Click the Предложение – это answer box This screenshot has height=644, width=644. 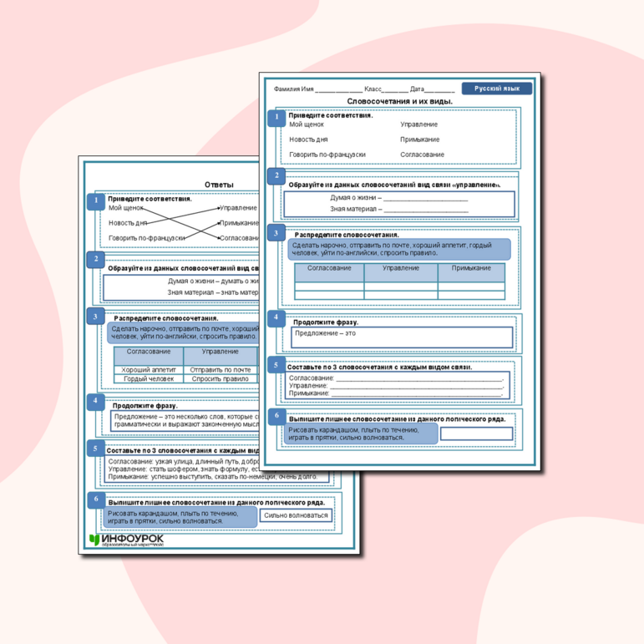[x=401, y=337]
